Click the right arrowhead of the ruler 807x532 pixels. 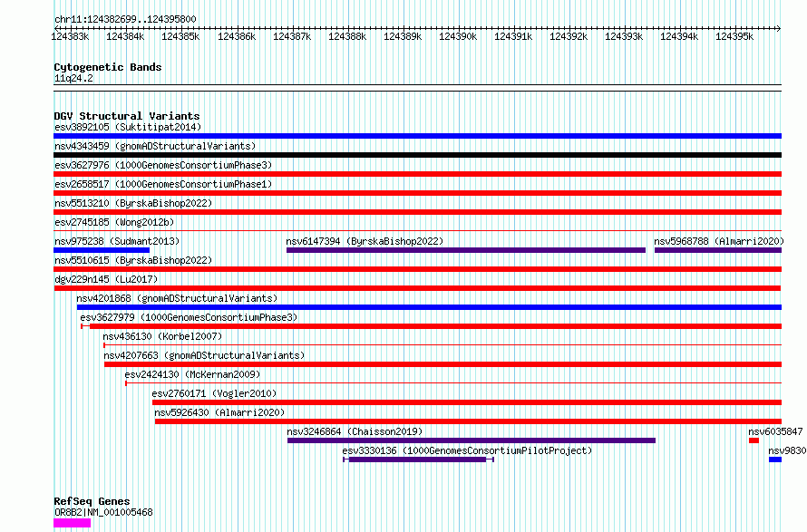[x=779, y=28]
